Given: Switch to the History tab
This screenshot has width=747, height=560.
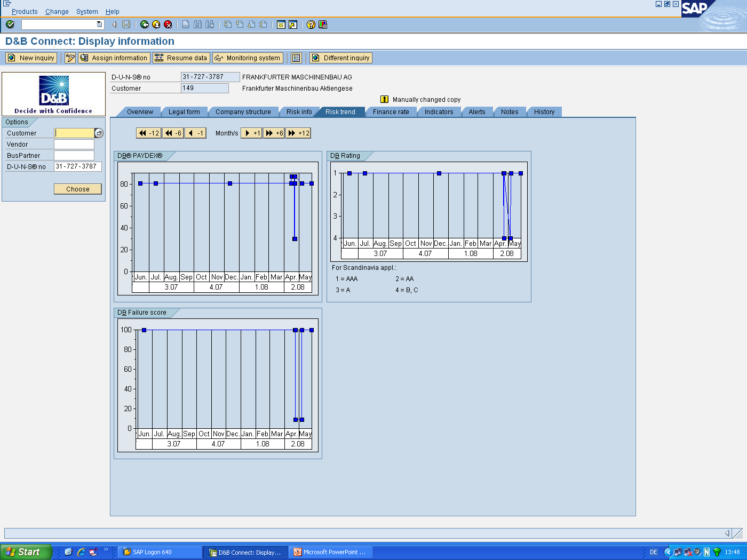Looking at the screenshot, I should (x=544, y=112).
